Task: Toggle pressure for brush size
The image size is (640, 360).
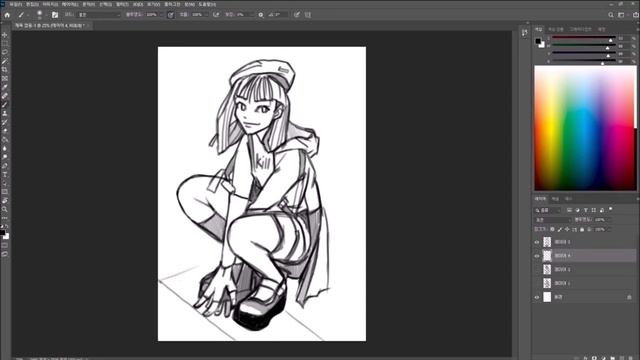Action: click(x=297, y=15)
